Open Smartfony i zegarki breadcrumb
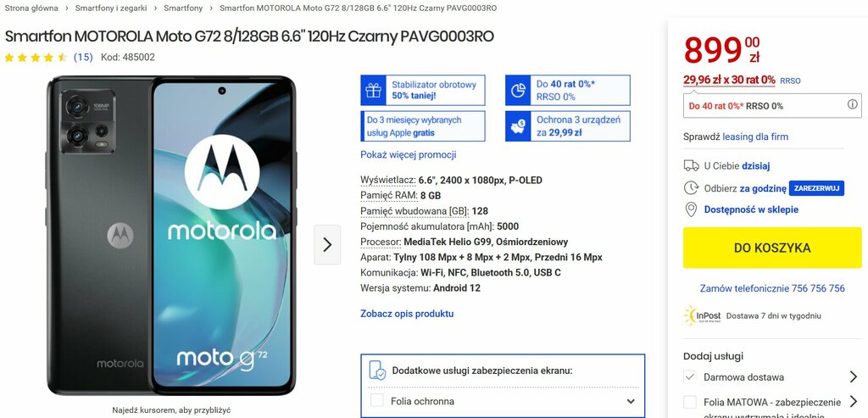This screenshot has width=868, height=418. 113,8
